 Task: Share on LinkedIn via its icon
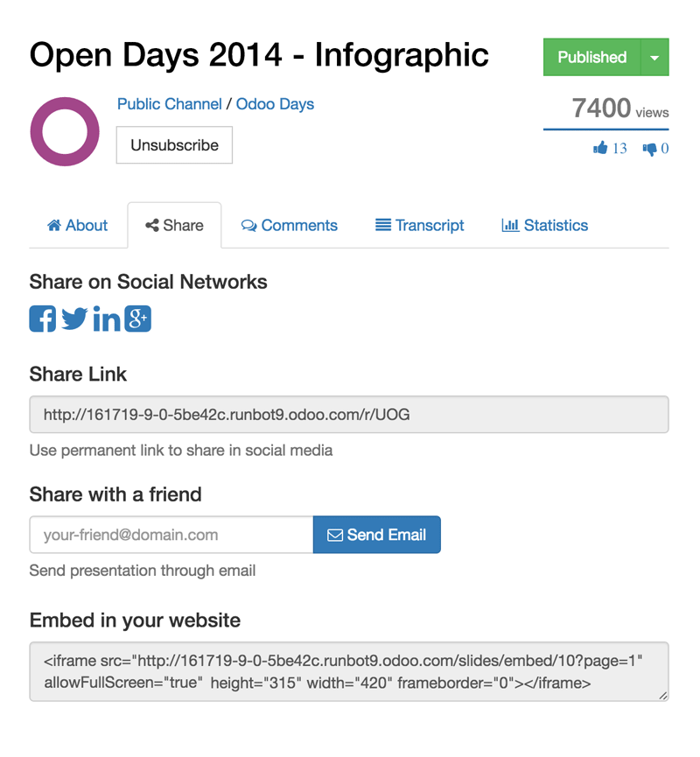pos(106,319)
